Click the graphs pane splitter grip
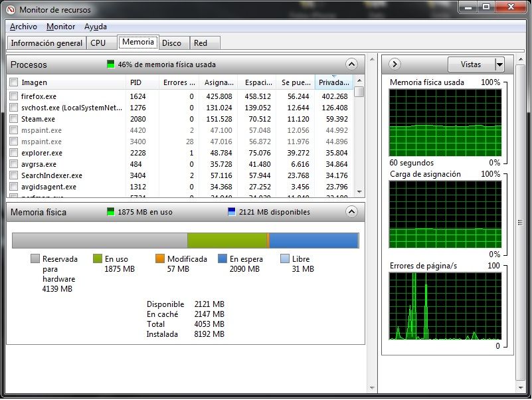This screenshot has width=532, height=400. click(520, 223)
